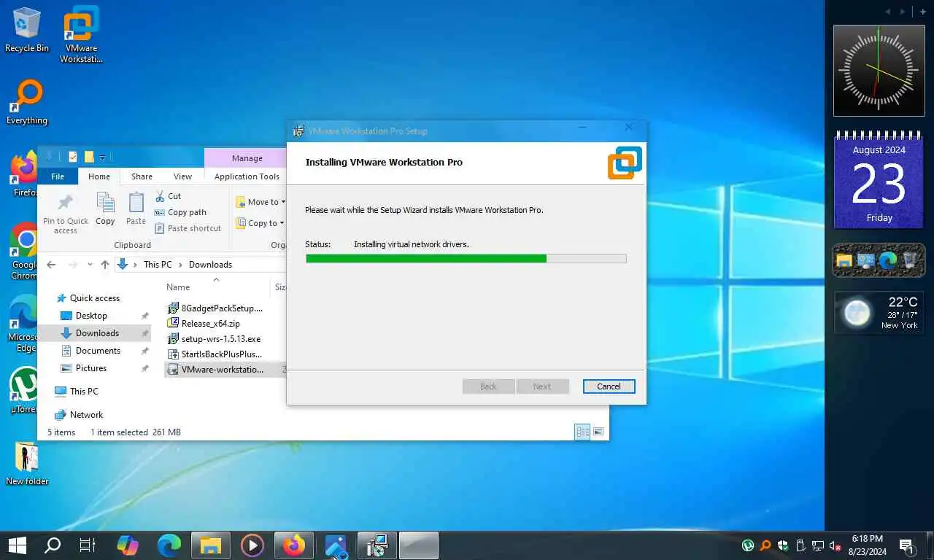The height and width of the screenshot is (560, 934).
Task: Select Network in navigation pane
Action: [x=86, y=415]
